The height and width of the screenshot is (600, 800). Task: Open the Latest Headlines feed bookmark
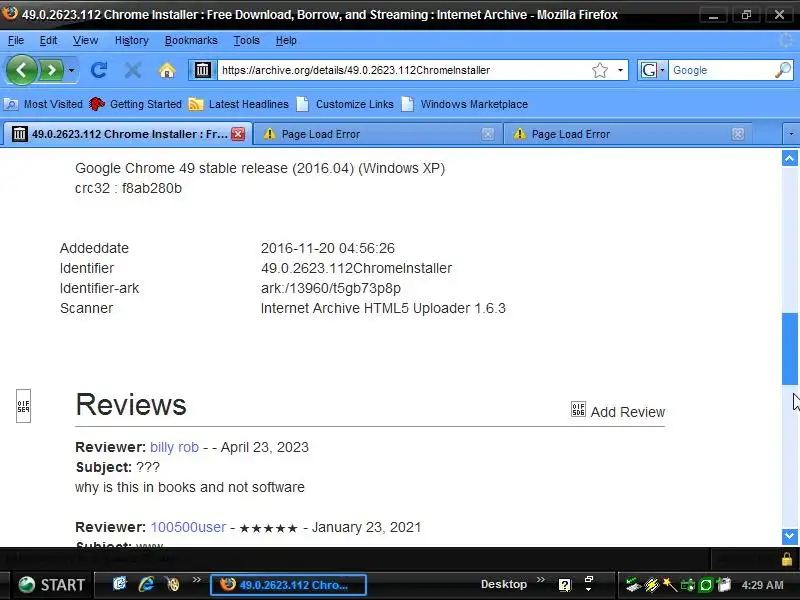click(238, 104)
